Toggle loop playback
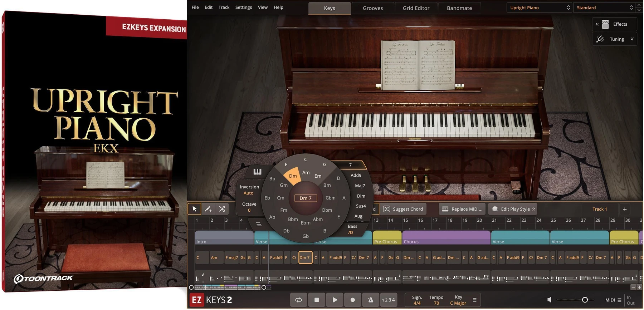The height and width of the screenshot is (310, 644). click(298, 300)
